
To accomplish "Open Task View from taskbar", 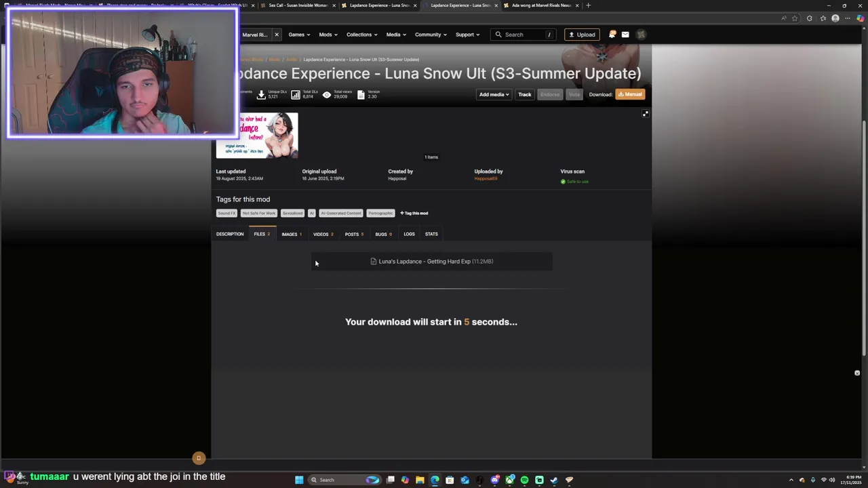I will pyautogui.click(x=391, y=480).
